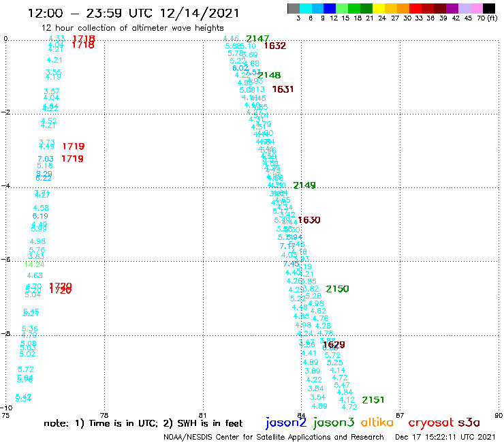Click the jason3 time label 2147
The height and width of the screenshot is (443, 504).
[x=257, y=39]
